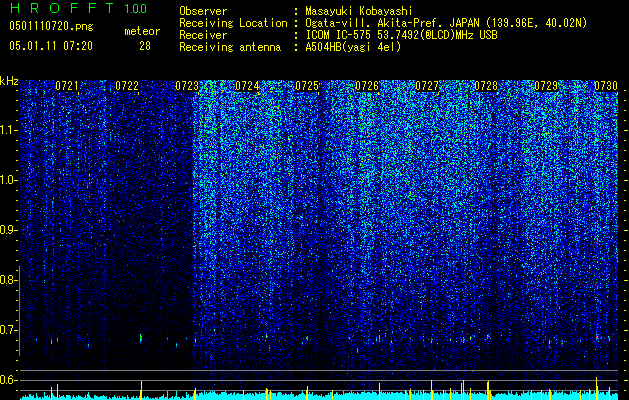Select the Ogata-vill. Akita-Pref. JAPAN location text
629x400 pixels.
pos(446,23)
